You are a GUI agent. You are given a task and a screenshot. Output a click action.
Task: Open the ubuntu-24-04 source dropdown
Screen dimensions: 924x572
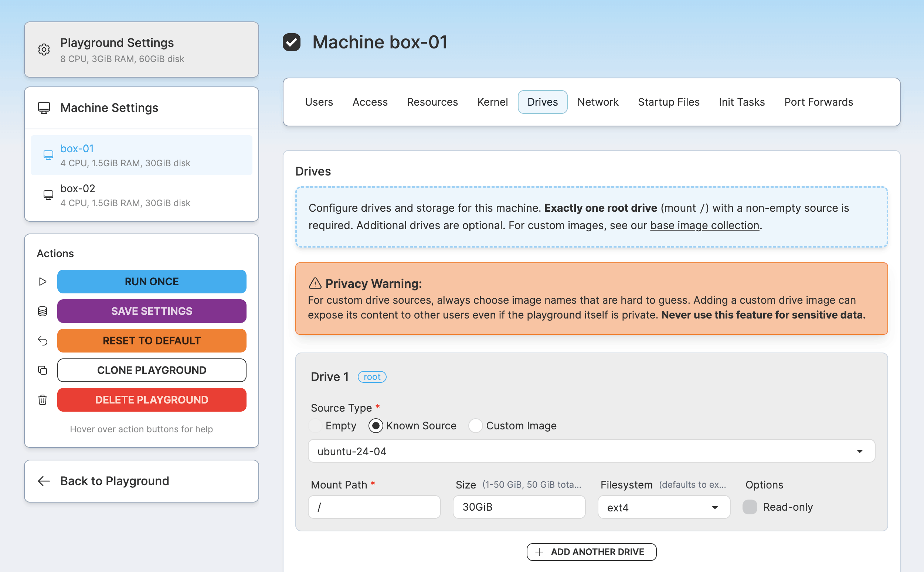click(591, 451)
